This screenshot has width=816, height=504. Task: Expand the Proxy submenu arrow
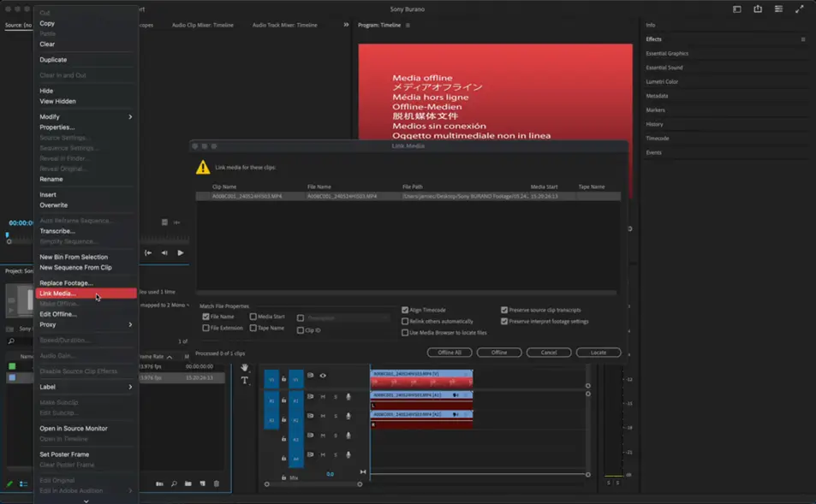point(130,325)
